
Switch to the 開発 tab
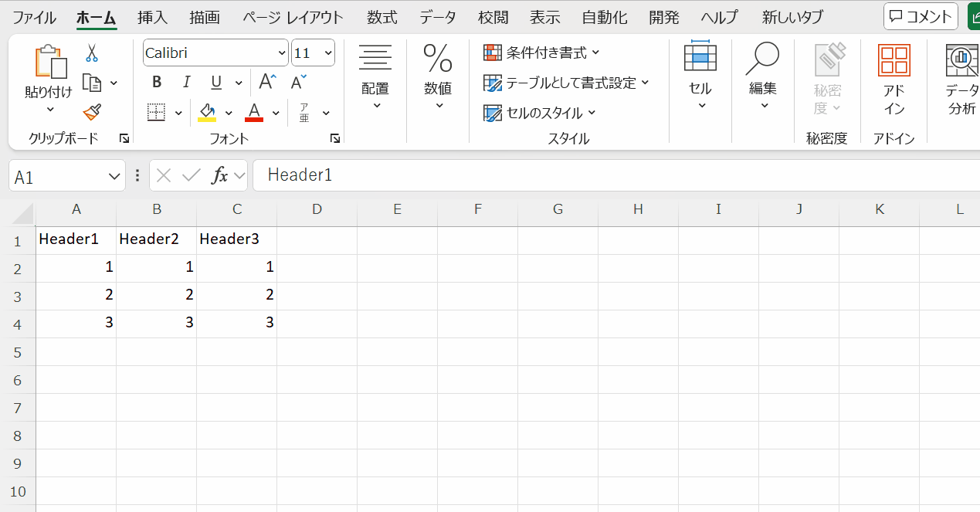coord(664,17)
